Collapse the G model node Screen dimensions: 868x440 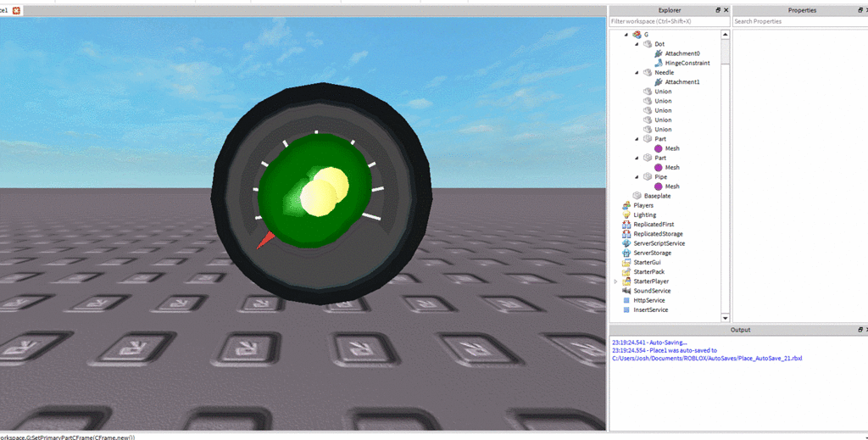tap(626, 34)
